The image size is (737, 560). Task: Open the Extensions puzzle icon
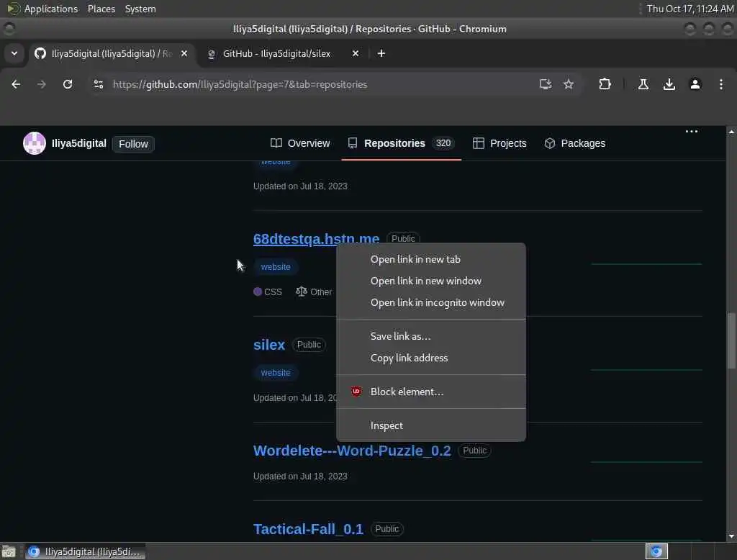[x=605, y=84]
